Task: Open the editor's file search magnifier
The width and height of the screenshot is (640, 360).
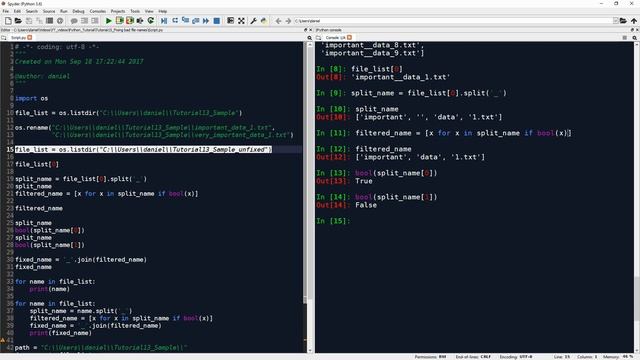Action: click(x=309, y=38)
